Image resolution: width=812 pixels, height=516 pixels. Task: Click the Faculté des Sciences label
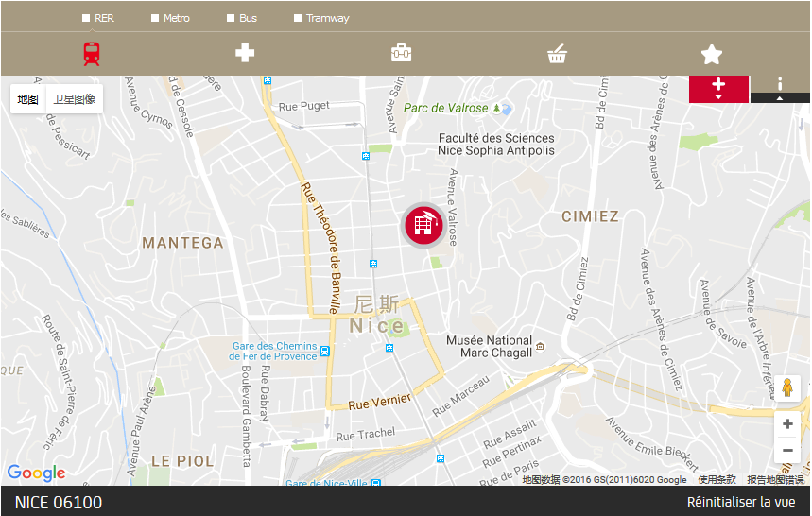[496, 145]
